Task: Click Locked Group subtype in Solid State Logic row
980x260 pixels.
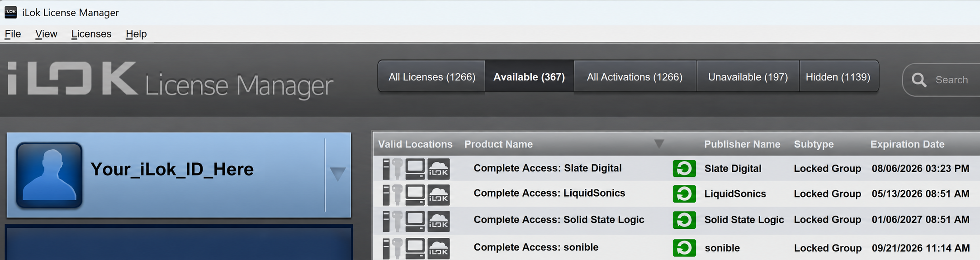Action: pos(827,220)
